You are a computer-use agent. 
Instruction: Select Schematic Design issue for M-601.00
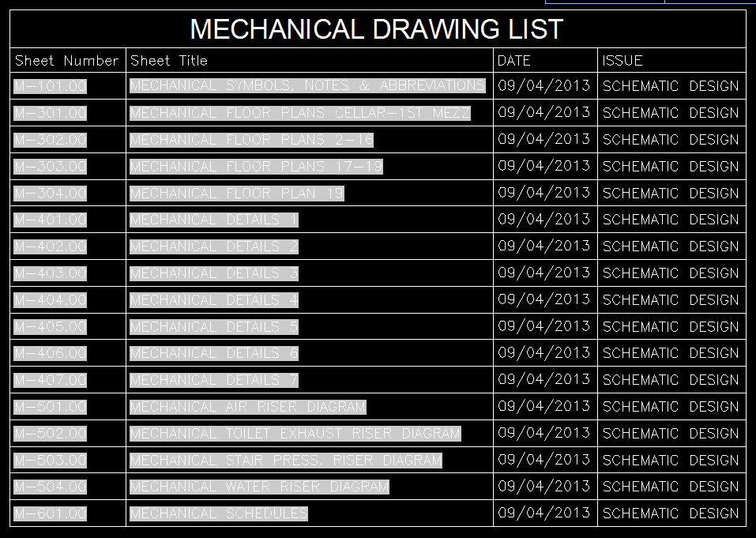[x=671, y=514]
